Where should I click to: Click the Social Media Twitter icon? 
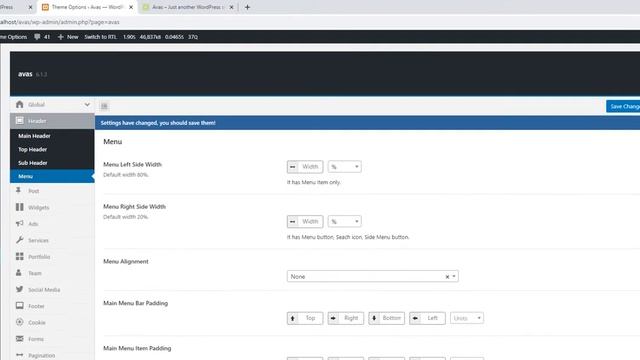tap(19, 289)
